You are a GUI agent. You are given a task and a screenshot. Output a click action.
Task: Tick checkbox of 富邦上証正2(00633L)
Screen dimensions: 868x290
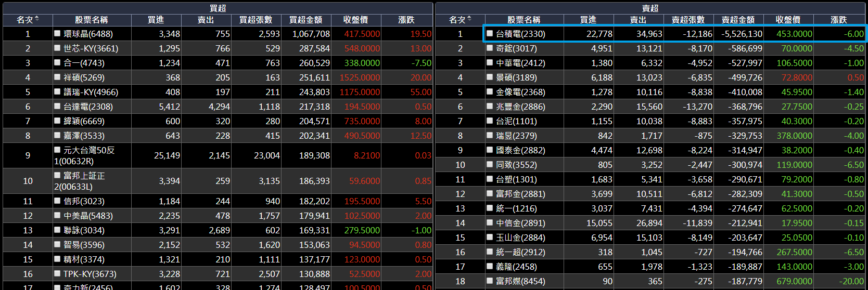tap(57, 175)
